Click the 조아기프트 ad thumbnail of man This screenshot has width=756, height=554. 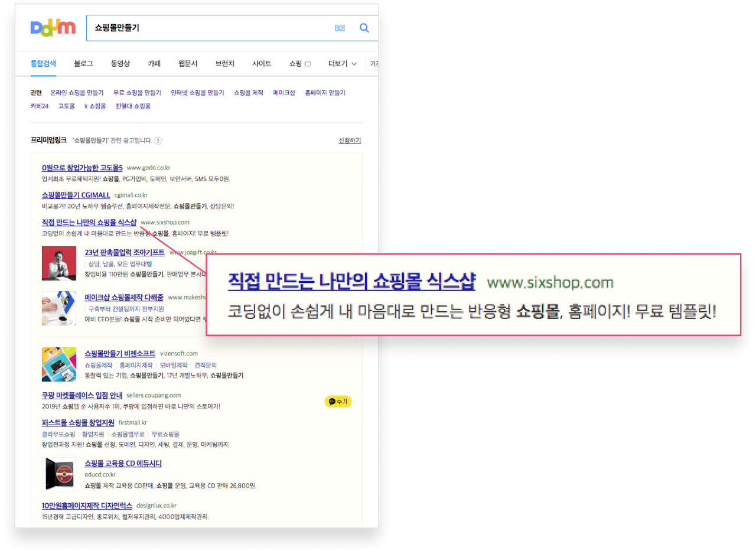coord(59,263)
